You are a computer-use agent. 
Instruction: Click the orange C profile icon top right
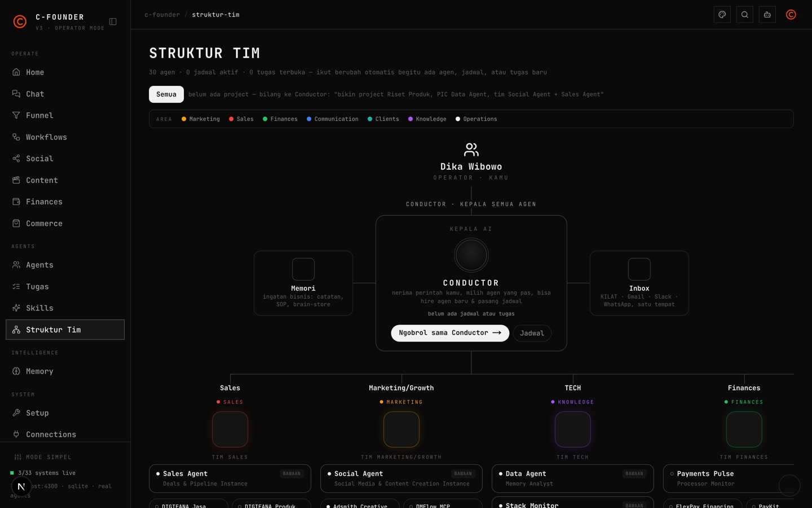(x=791, y=15)
